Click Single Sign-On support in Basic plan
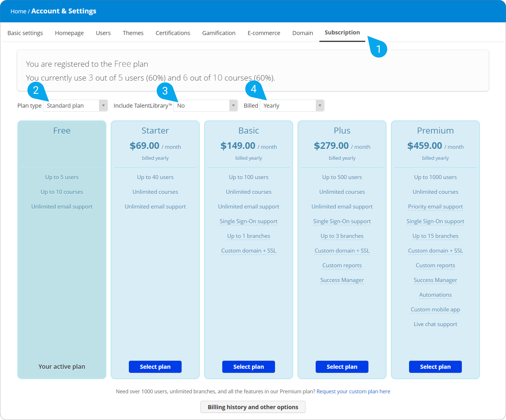The image size is (506, 420). click(248, 221)
